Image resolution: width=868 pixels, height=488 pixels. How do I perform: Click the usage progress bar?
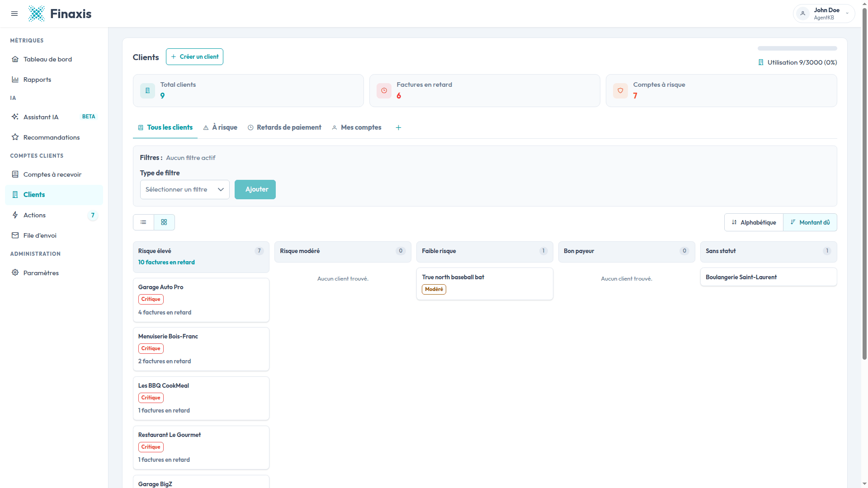point(797,48)
